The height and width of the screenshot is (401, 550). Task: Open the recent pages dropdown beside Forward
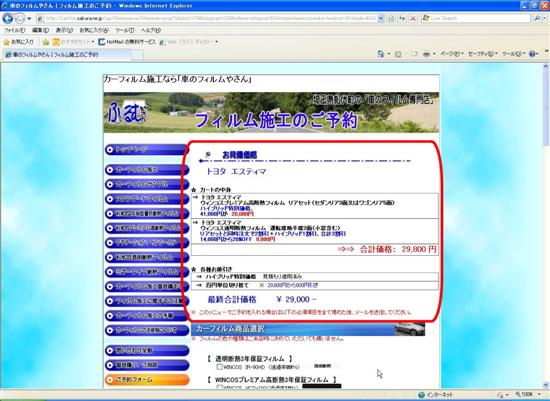29,18
